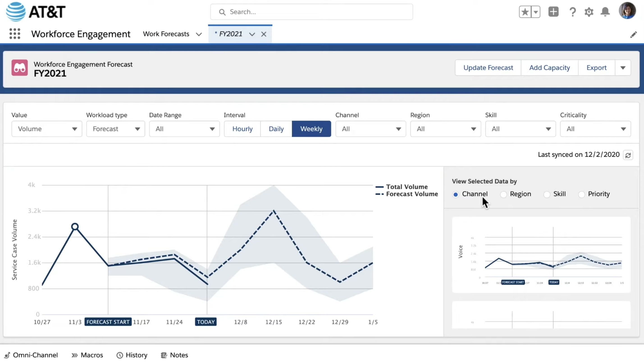Open the notifications bell
644x362 pixels.
pos(605,12)
